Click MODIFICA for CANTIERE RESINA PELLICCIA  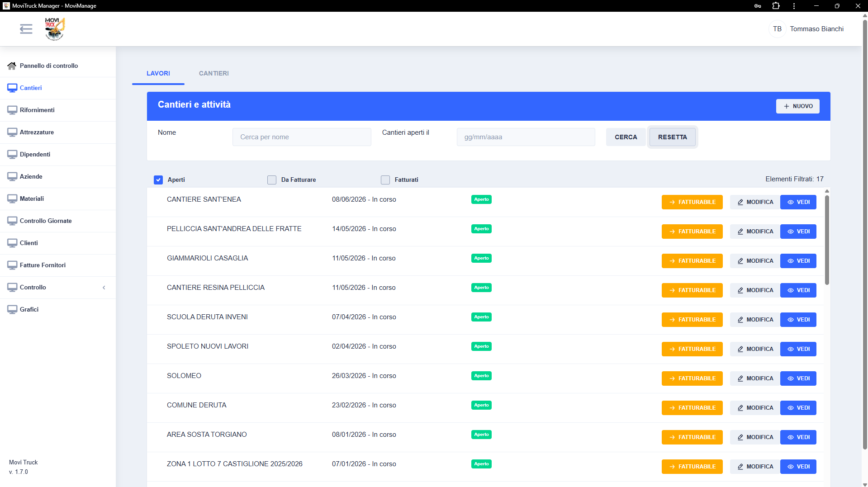point(755,290)
